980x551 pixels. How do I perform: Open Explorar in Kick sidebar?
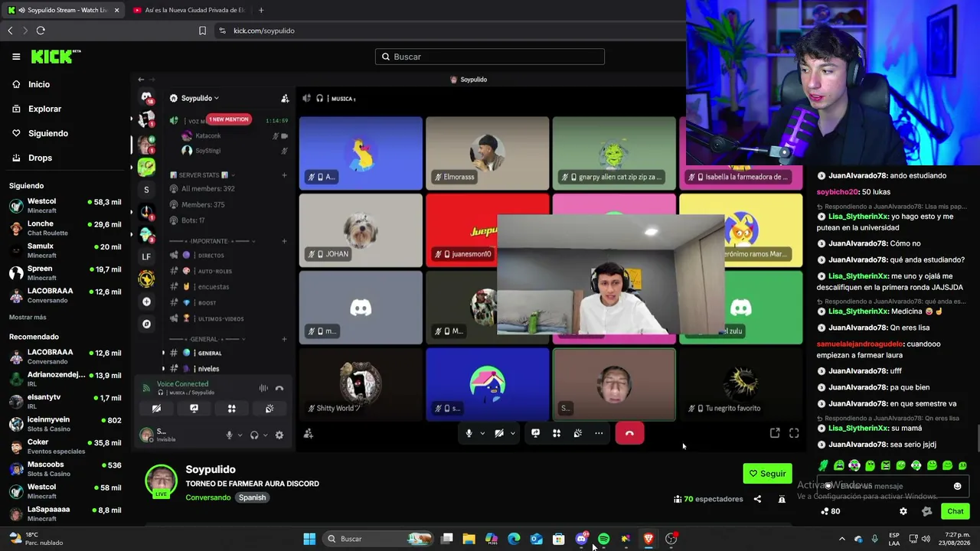[x=44, y=109]
